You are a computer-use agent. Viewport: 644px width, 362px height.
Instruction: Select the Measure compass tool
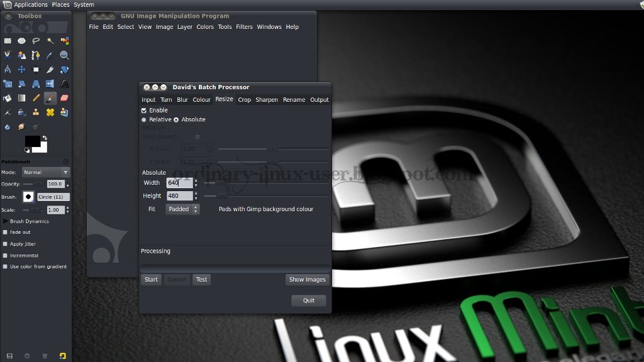tap(8, 69)
